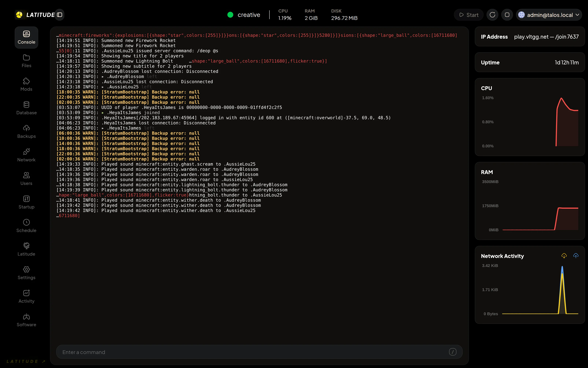The height and width of the screenshot is (368, 588).
Task: Select the Summoned new Lightning Bolt line
Action: (115, 61)
